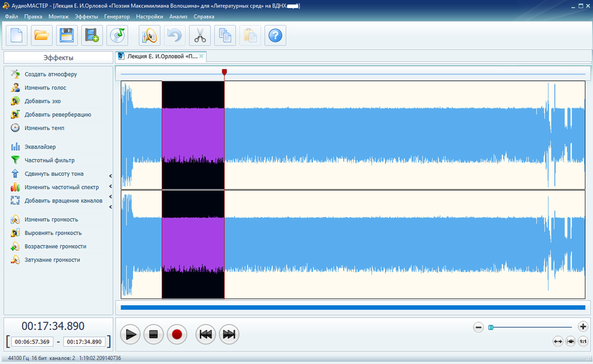Screen dimensions: 593x364
Task: Set zoom to 1:1 scale
Action: pos(583,341)
